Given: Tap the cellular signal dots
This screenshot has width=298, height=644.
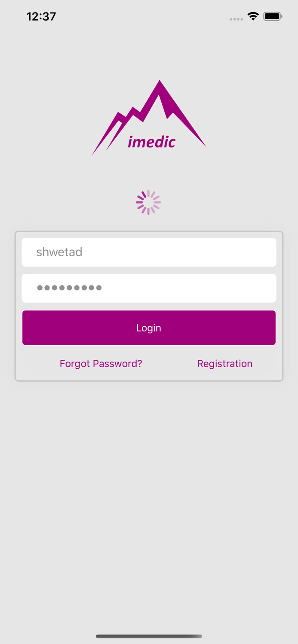Looking at the screenshot, I should click(x=236, y=19).
